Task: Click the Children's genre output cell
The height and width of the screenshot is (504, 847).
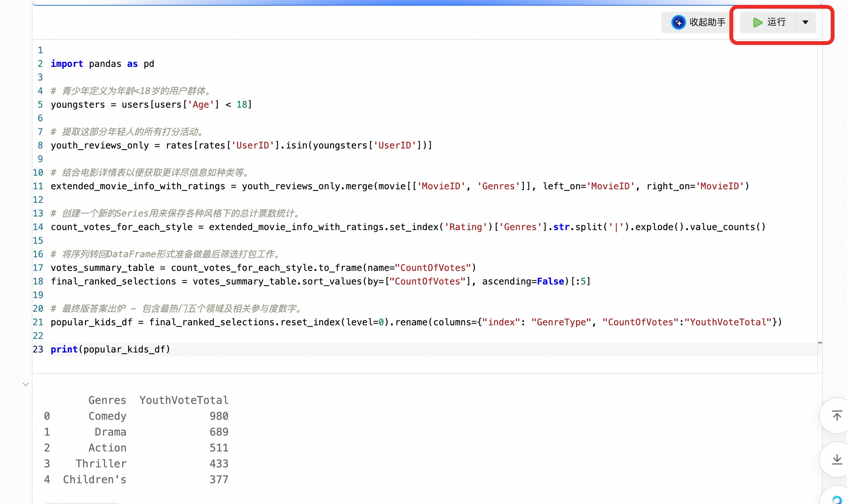Action: [95, 479]
